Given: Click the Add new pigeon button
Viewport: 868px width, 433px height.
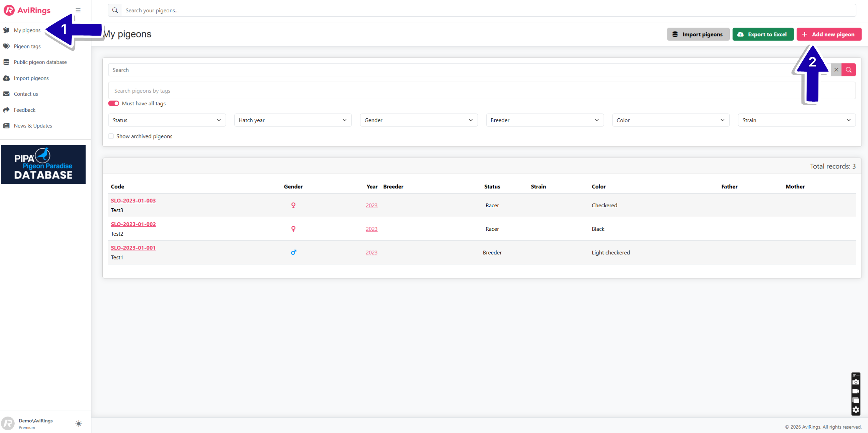Looking at the screenshot, I should tap(828, 34).
